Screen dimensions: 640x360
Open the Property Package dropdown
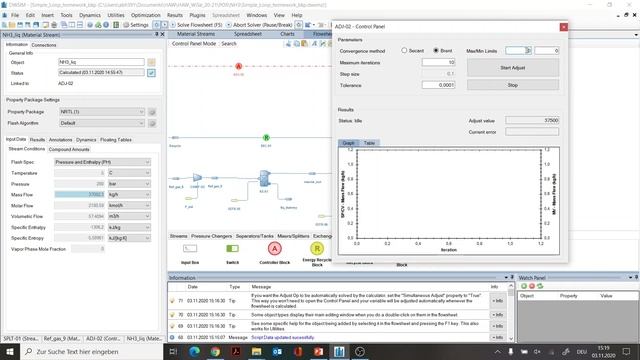point(102,112)
